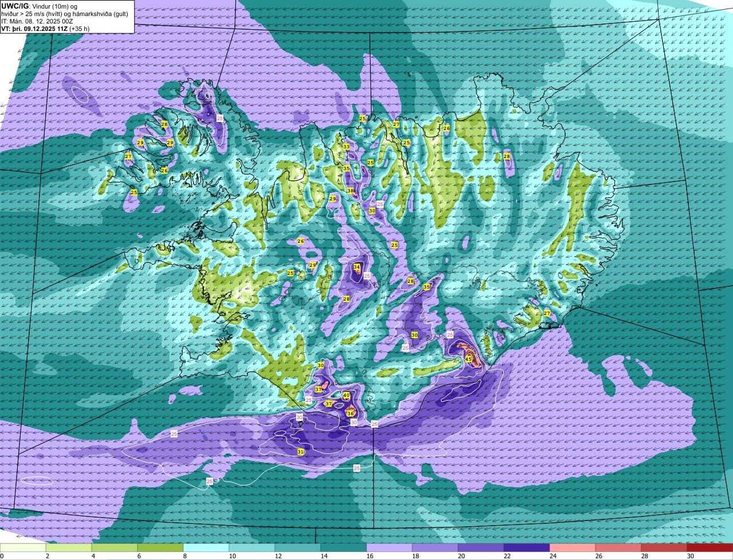Select the 20–22 m/s legend color
This screenshot has width=733, height=560.
tap(481, 548)
